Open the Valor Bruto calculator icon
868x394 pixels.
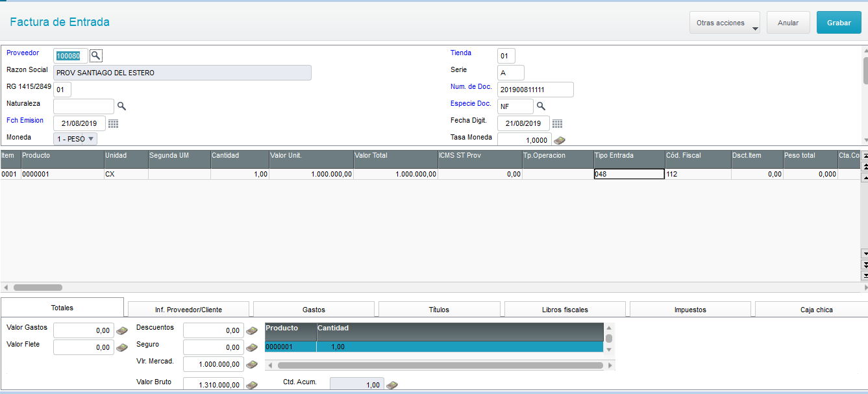pyautogui.click(x=252, y=385)
